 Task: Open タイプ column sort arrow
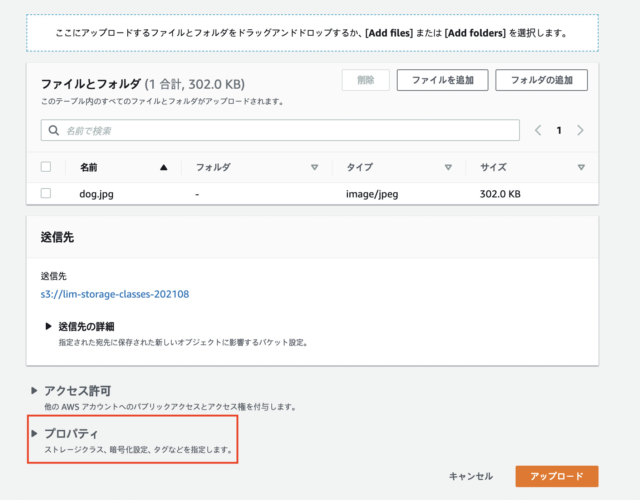pos(448,167)
